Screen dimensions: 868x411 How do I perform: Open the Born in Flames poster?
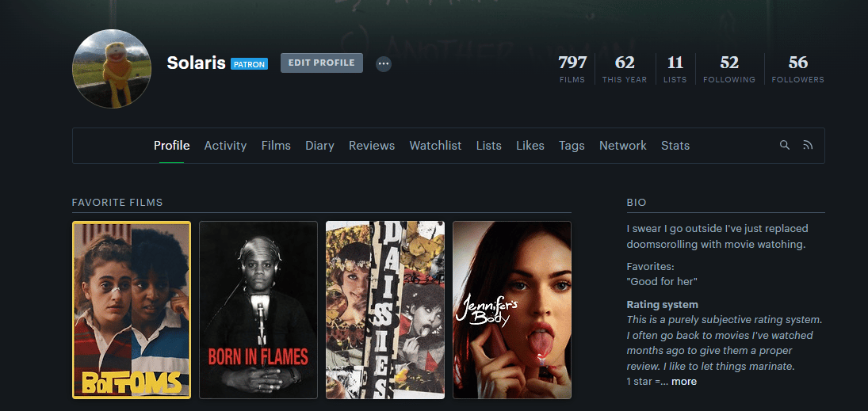pos(258,310)
